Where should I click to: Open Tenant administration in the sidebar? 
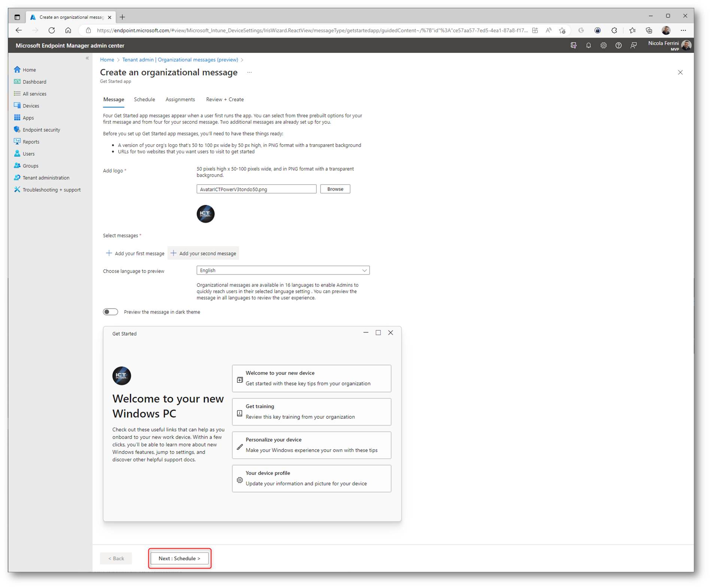[x=41, y=178]
